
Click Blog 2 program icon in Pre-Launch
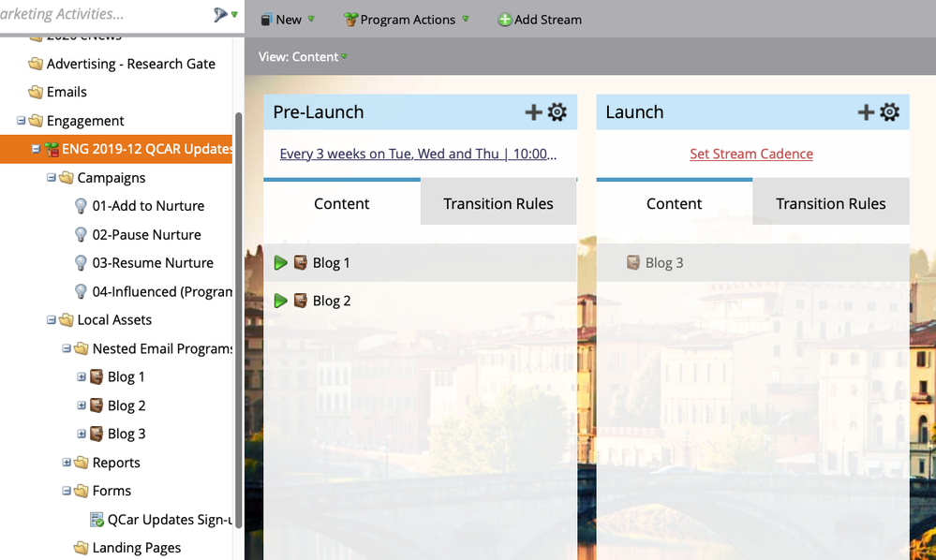point(301,301)
